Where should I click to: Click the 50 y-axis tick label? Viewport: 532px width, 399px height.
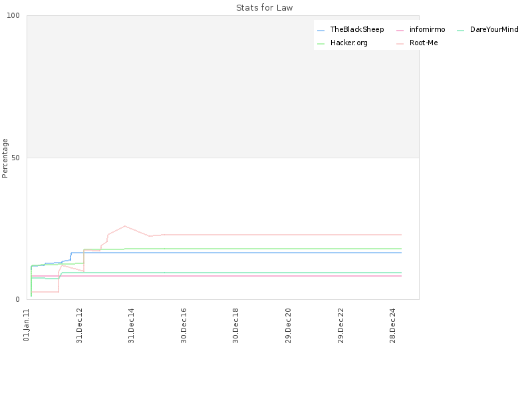(x=15, y=158)
